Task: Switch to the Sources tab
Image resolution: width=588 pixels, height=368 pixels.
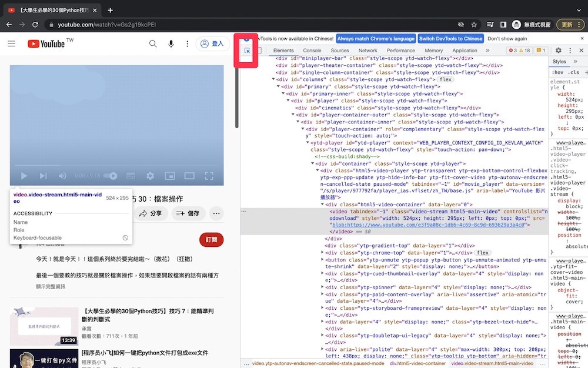Action: (340, 50)
